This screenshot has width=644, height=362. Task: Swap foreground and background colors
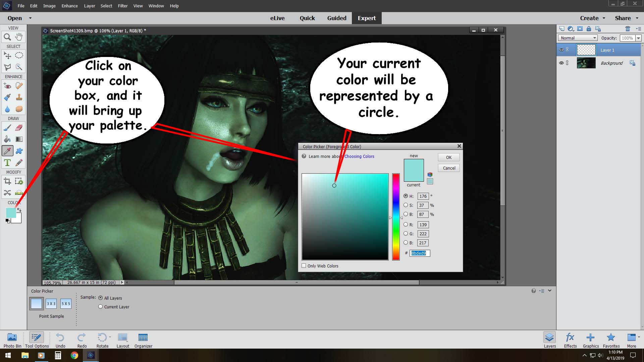click(19, 210)
